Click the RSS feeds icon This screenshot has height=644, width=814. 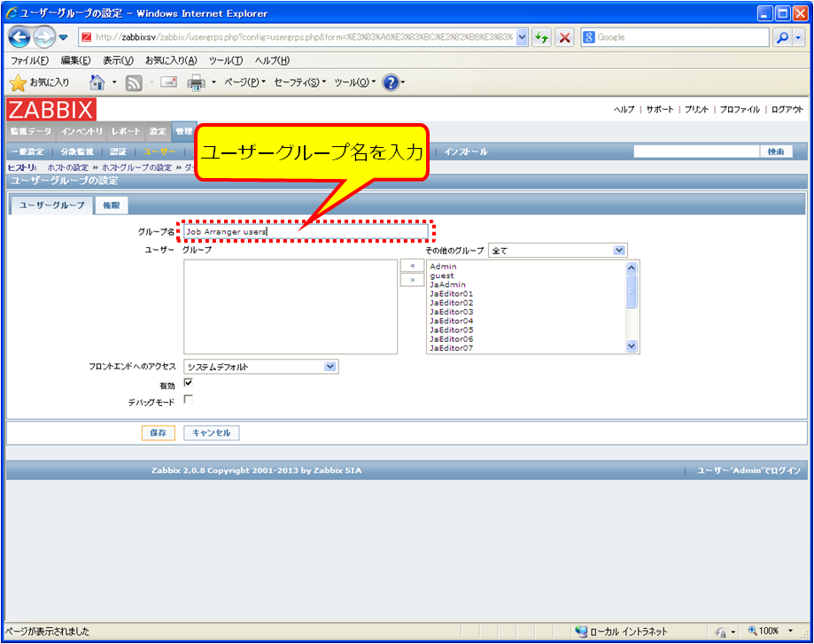[x=134, y=82]
